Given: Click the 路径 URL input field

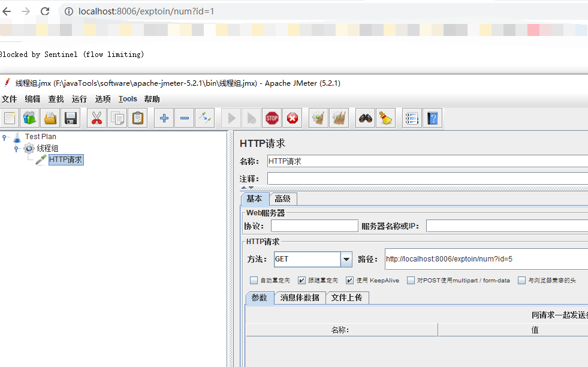Looking at the screenshot, I should (486, 259).
